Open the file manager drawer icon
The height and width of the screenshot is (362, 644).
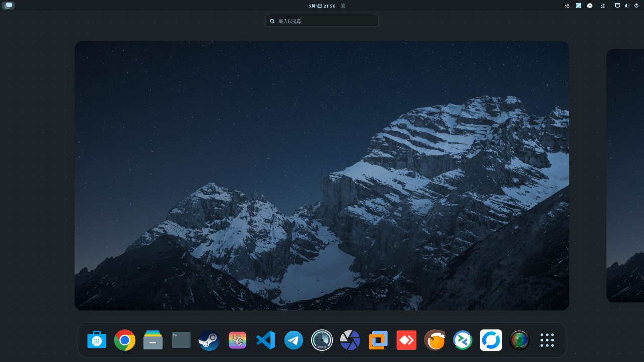pyautogui.click(x=153, y=340)
